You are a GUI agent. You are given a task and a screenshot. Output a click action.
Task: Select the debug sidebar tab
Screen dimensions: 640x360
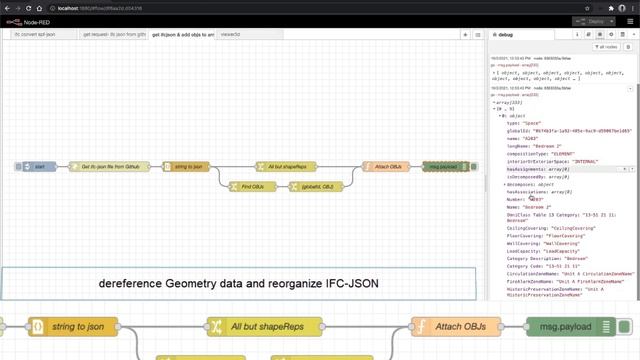coord(522,35)
